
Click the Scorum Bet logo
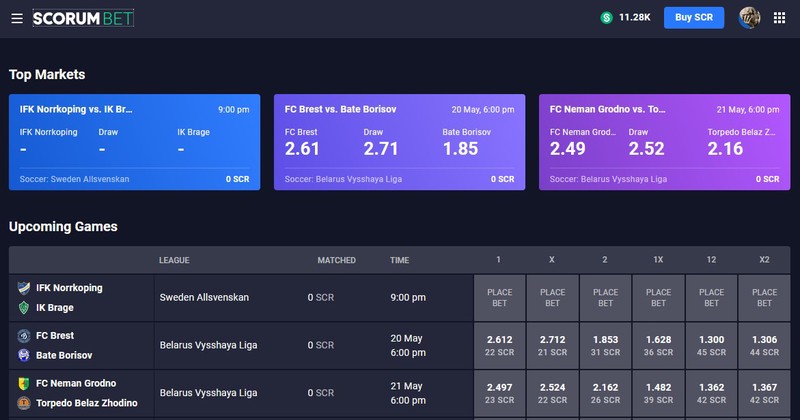[x=83, y=18]
